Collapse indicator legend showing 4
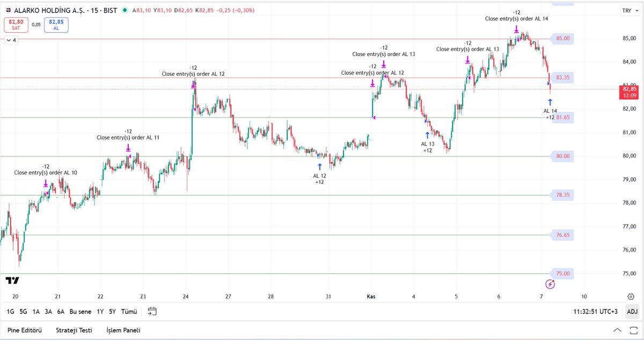 click(x=11, y=40)
